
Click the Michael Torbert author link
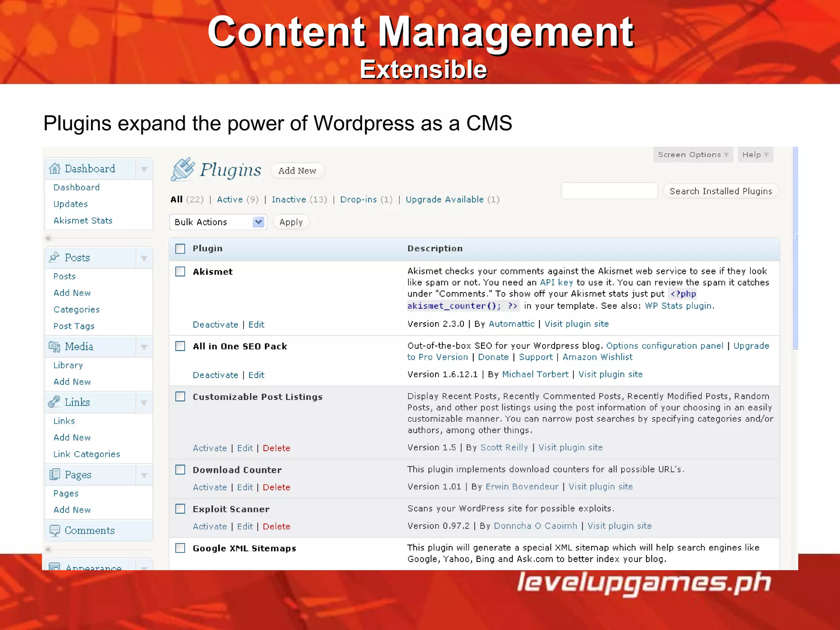pyautogui.click(x=535, y=374)
